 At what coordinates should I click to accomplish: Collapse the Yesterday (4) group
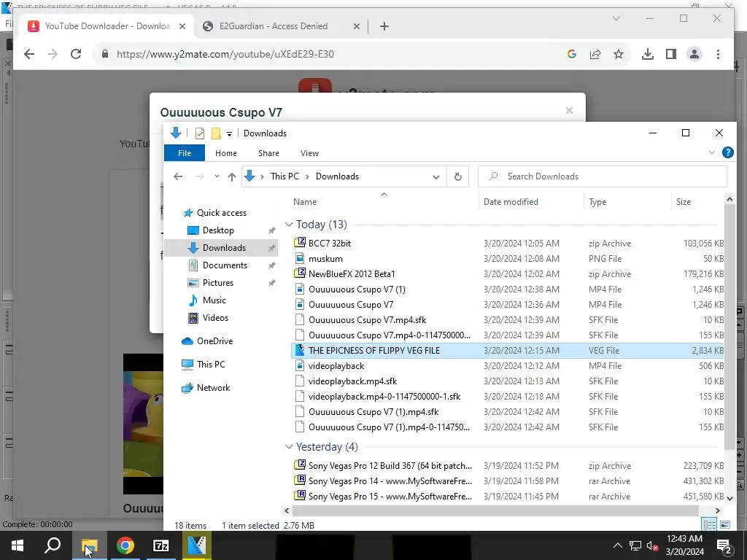pyautogui.click(x=289, y=447)
